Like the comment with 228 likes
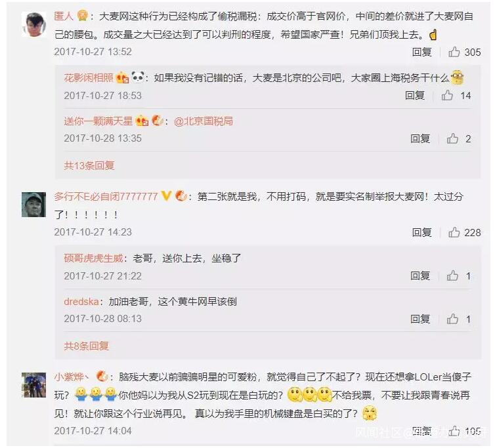 coord(454,232)
